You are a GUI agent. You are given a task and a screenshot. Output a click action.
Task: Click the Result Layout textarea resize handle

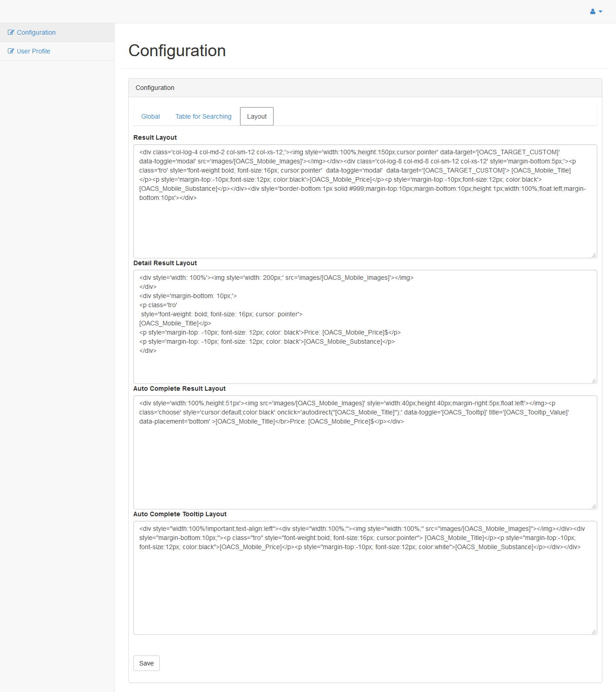pos(594,255)
